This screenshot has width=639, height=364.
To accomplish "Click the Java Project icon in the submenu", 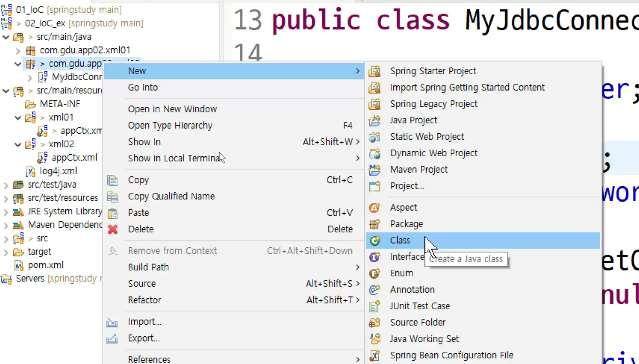I will click(374, 121).
